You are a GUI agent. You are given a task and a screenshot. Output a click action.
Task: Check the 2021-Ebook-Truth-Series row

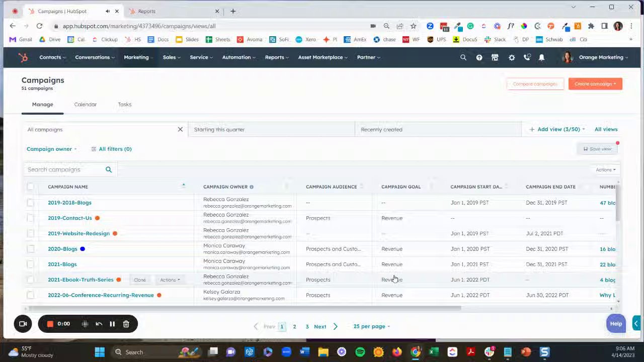[x=31, y=280]
